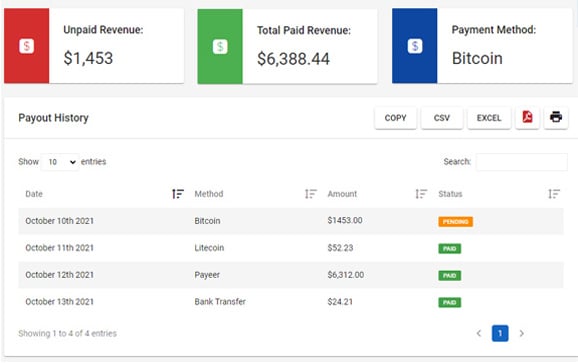The height and width of the screenshot is (363, 578).
Task: Export payout history as PDF
Action: 527,118
